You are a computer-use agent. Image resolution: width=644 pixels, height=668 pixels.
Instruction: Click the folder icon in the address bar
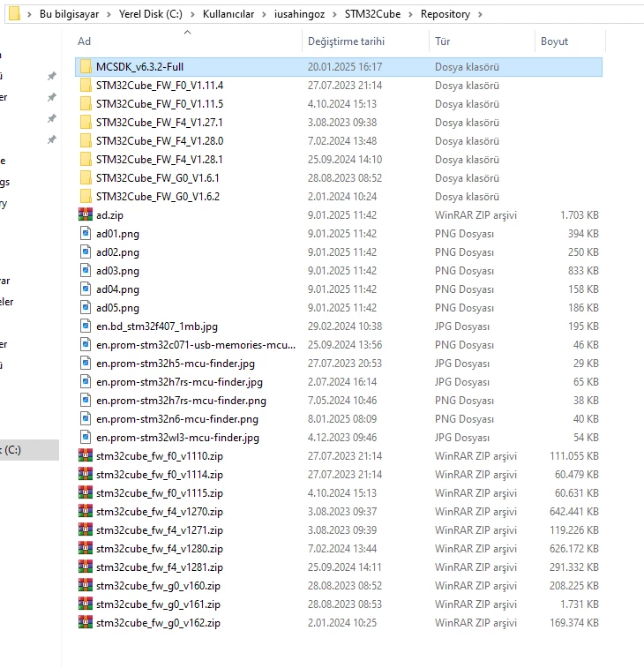click(x=14, y=13)
